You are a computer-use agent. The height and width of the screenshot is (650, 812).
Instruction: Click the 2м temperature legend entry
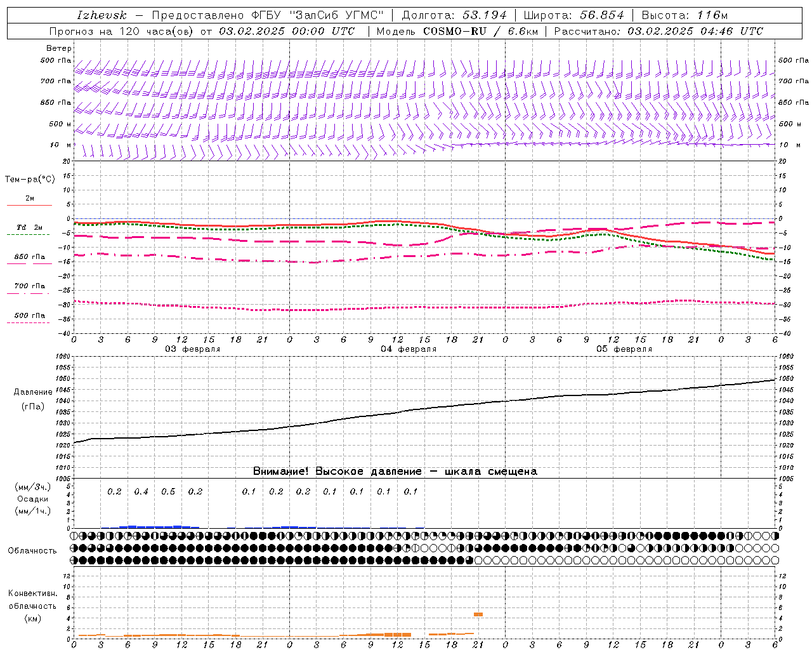point(30,199)
